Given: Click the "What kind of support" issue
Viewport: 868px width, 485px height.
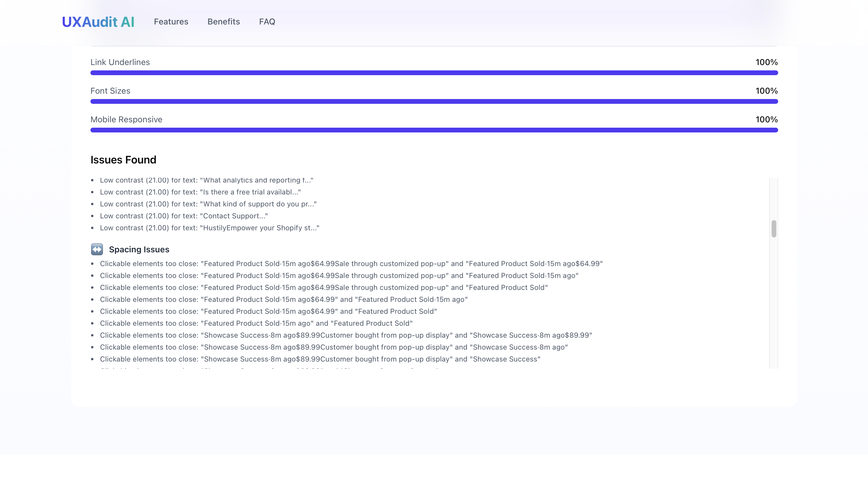Looking at the screenshot, I should (x=208, y=204).
